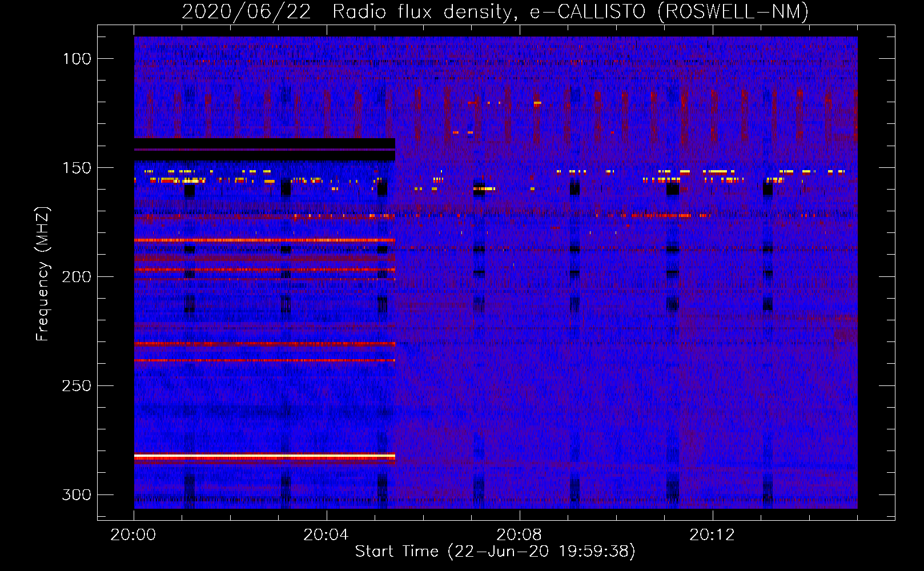The height and width of the screenshot is (571, 924).
Task: Click the 20:08 time tick label
Action: click(x=519, y=535)
